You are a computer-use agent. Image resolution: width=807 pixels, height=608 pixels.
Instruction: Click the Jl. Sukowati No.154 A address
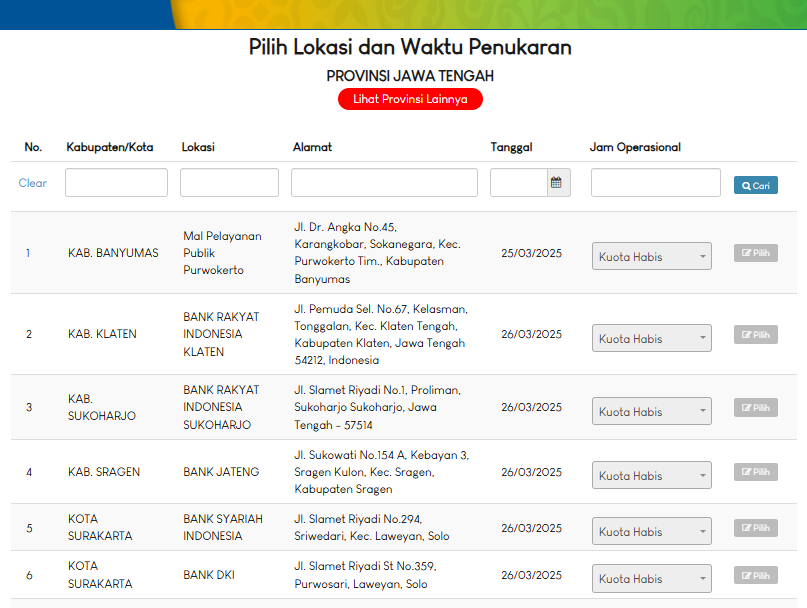pos(381,472)
